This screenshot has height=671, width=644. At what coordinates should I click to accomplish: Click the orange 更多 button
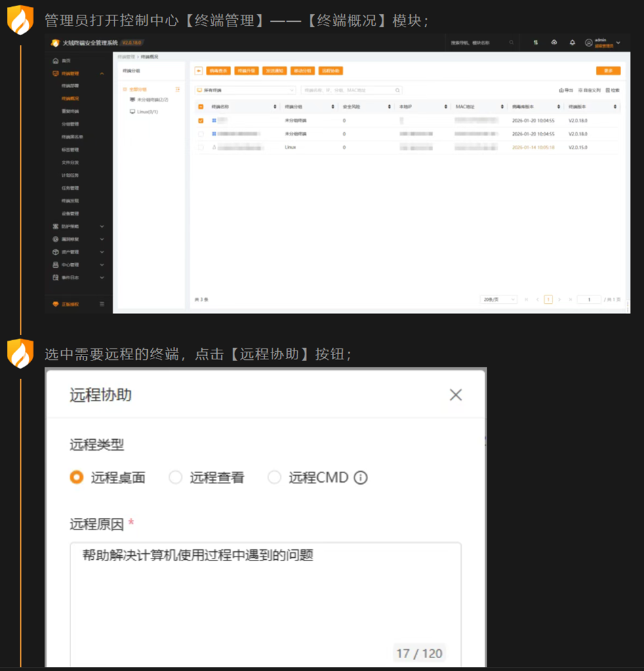(607, 70)
